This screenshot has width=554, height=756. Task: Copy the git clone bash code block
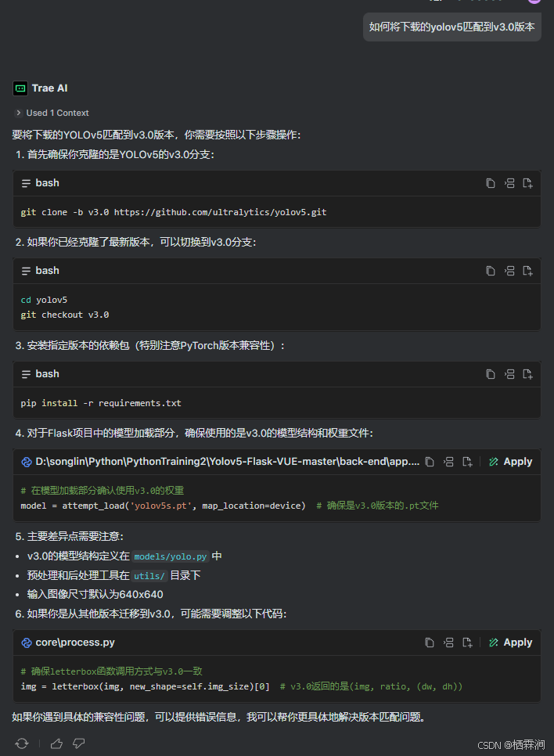tap(491, 183)
